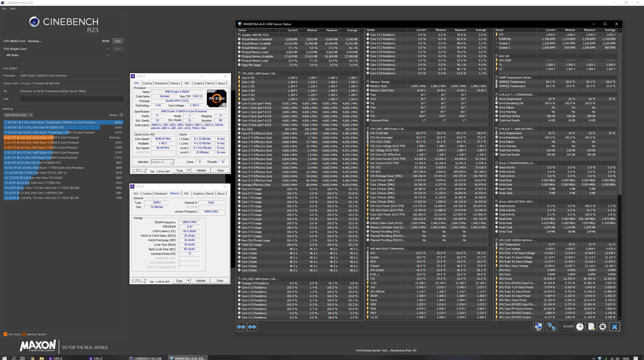Click the monitor with magnifier icon in HWiNFO
The height and width of the screenshot is (360, 644).
538,327
